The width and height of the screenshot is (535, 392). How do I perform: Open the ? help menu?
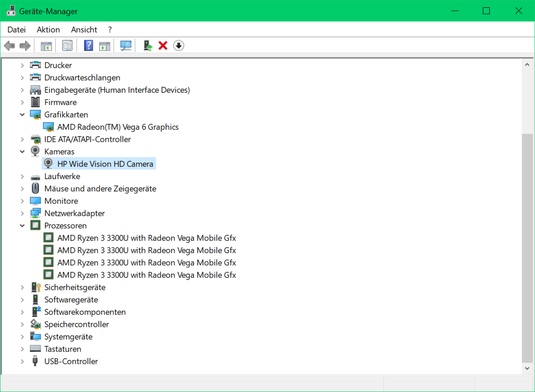click(110, 30)
